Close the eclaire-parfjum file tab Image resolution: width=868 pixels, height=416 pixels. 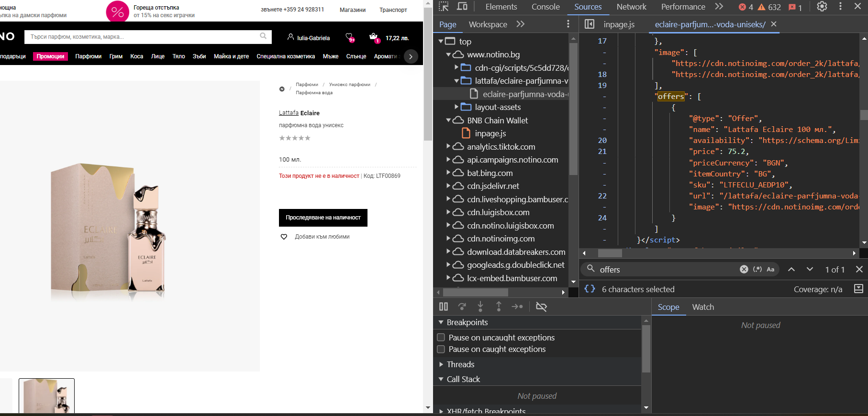[x=774, y=24]
